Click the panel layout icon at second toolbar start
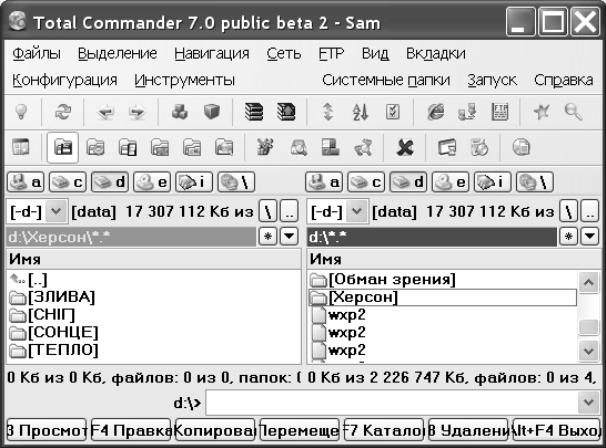The width and height of the screenshot is (606, 448). (x=20, y=147)
